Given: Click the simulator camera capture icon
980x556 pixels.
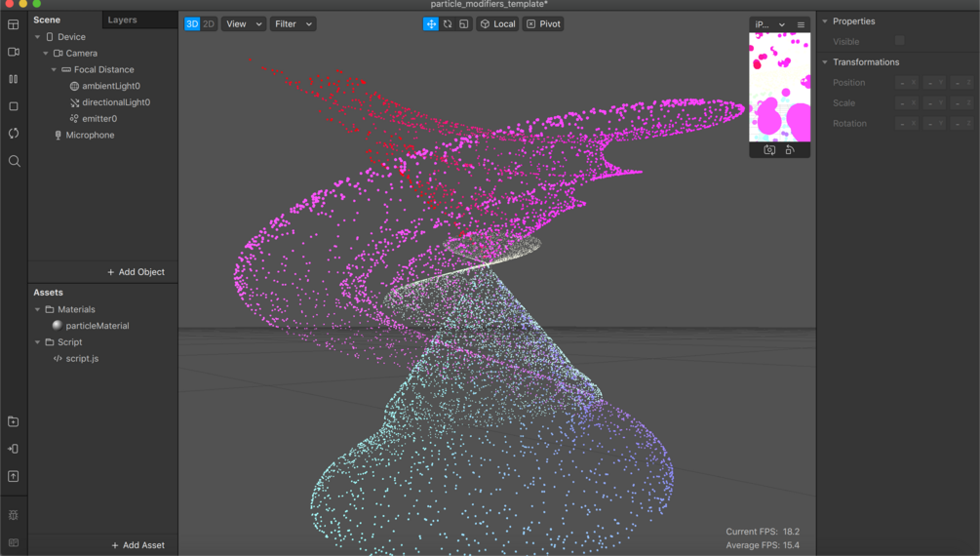Looking at the screenshot, I should pos(769,150).
